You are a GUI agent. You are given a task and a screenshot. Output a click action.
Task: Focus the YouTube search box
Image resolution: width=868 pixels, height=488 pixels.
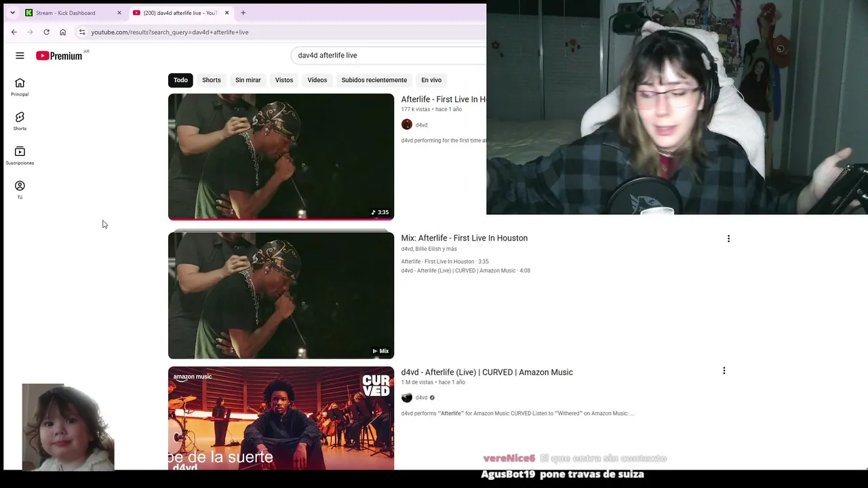(x=390, y=56)
